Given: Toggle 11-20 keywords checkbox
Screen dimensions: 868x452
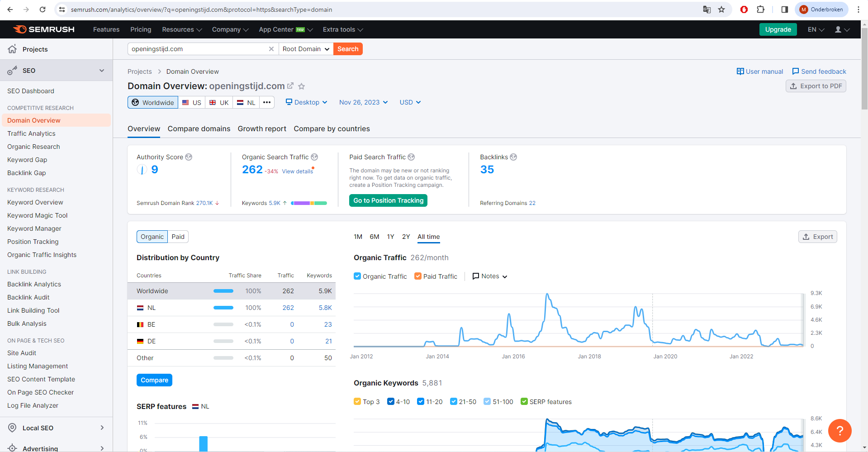Looking at the screenshot, I should coord(421,401).
